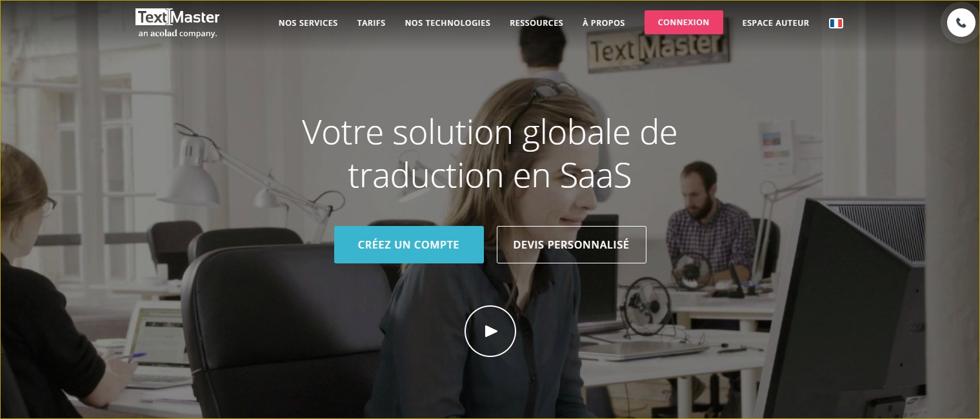Request a Devis personnalisé
This screenshot has height=419, width=980.
point(572,245)
